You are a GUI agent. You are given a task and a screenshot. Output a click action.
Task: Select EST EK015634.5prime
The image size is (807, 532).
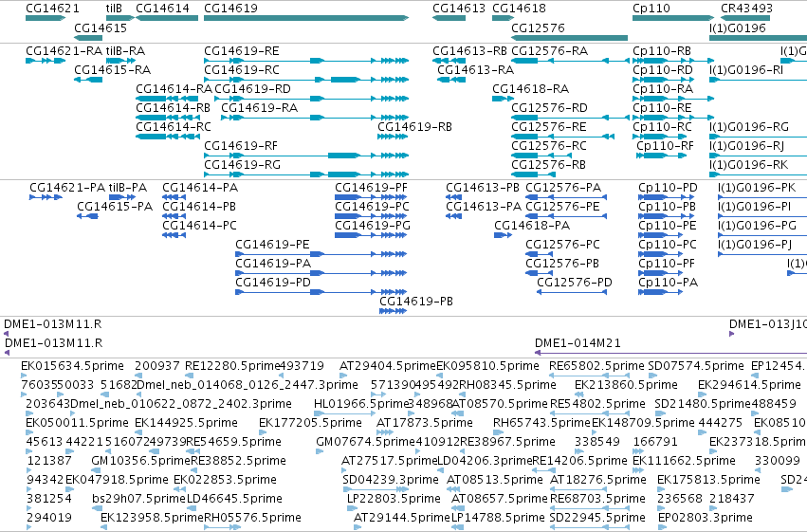(x=73, y=366)
